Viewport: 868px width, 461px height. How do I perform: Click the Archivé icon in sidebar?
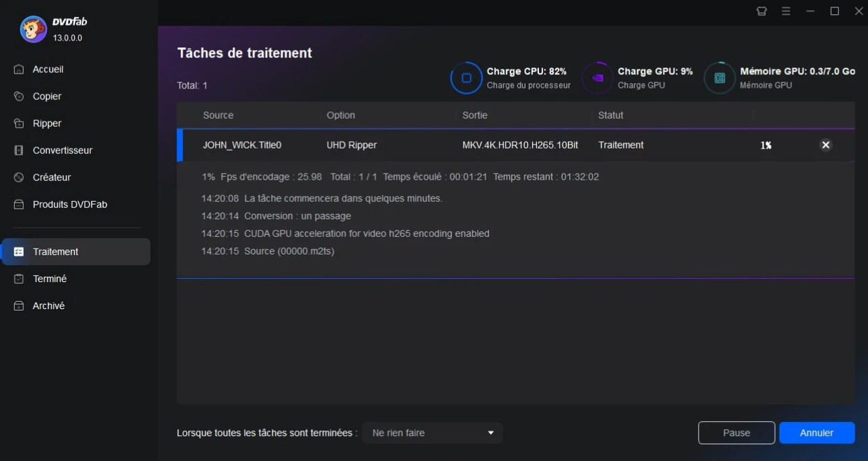coord(19,306)
